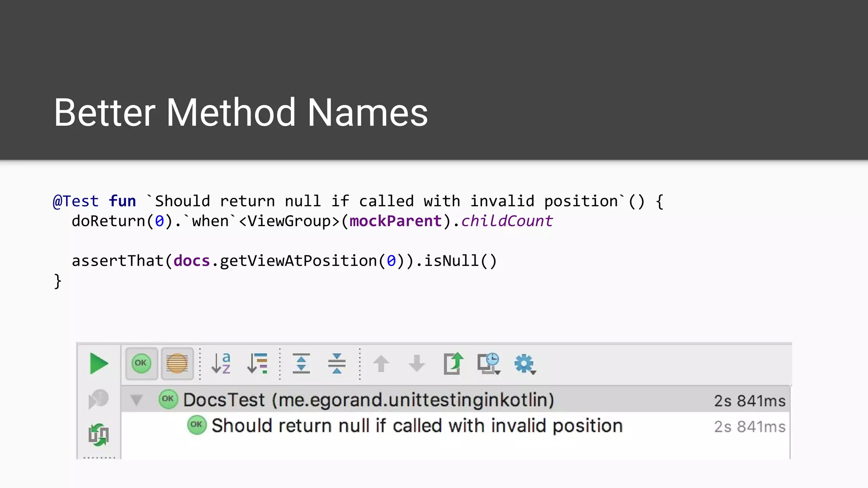Image resolution: width=868 pixels, height=488 pixels.
Task: Sort tests by duration icon
Action: 257,363
